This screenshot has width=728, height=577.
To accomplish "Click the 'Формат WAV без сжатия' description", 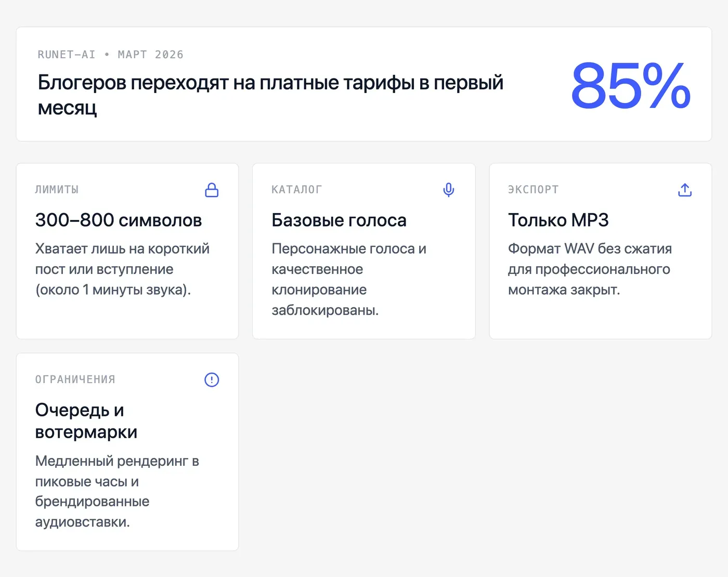I will pos(590,269).
